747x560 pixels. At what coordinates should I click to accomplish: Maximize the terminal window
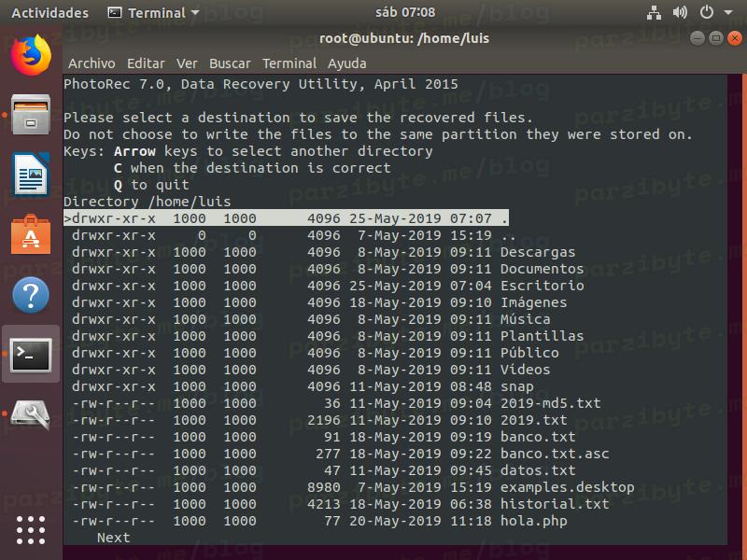pyautogui.click(x=716, y=38)
